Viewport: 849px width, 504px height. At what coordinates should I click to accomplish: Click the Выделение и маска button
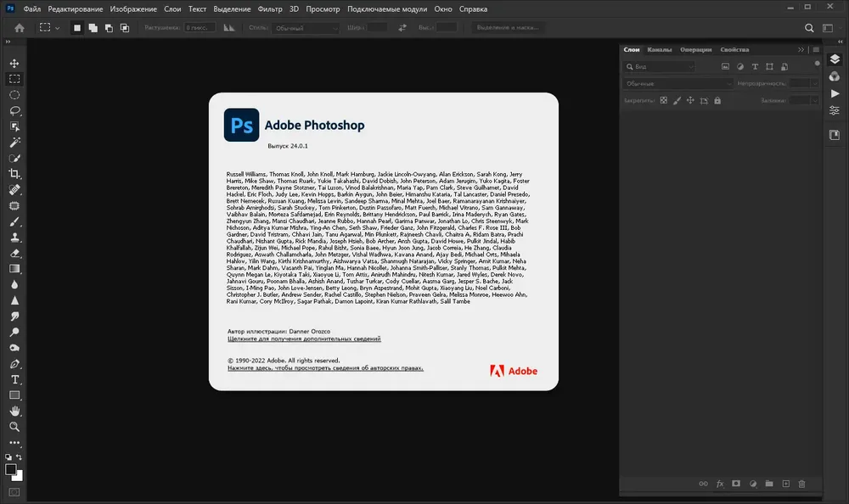508,28
